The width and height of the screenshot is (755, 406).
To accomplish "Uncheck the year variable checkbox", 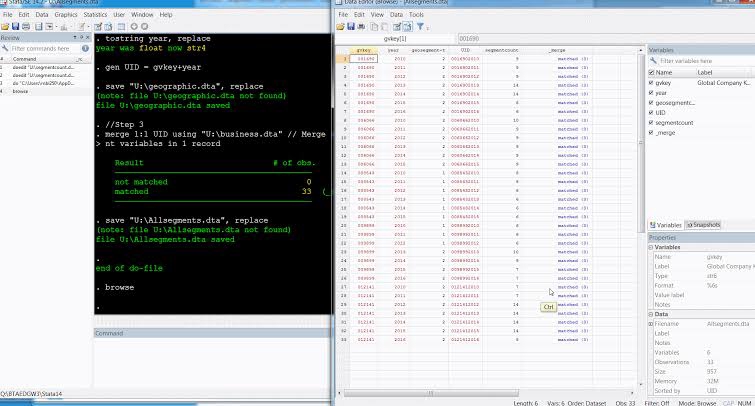I will tap(651, 93).
